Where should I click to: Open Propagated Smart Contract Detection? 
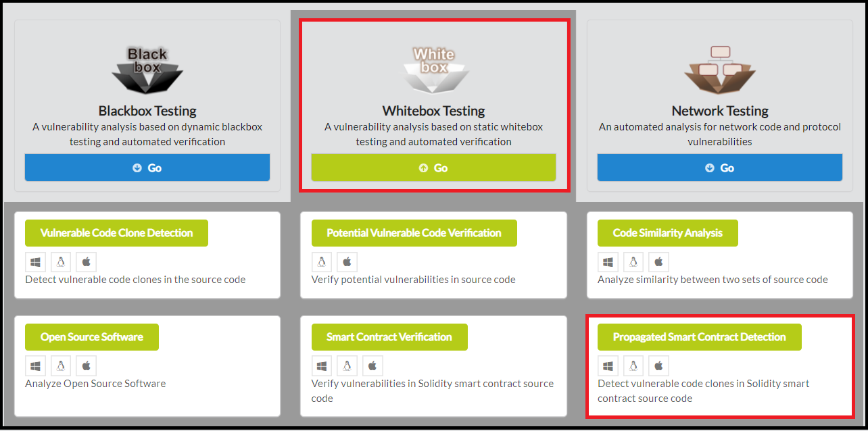699,337
